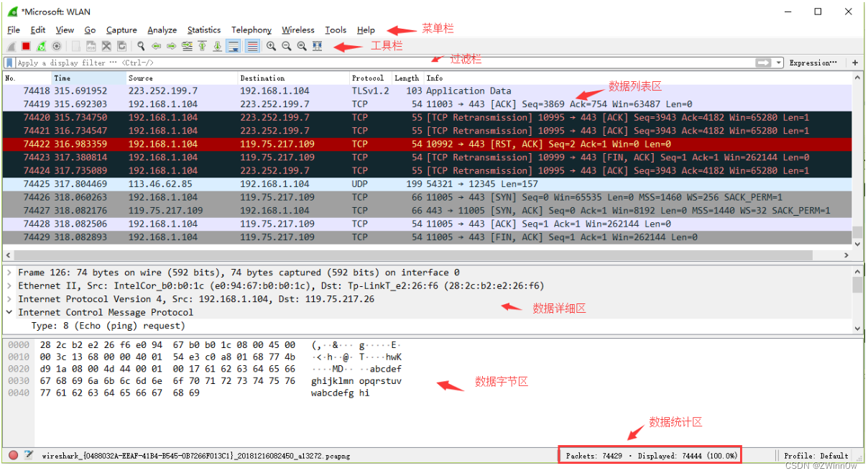
Task: Open the Statistics menu
Action: (203, 29)
